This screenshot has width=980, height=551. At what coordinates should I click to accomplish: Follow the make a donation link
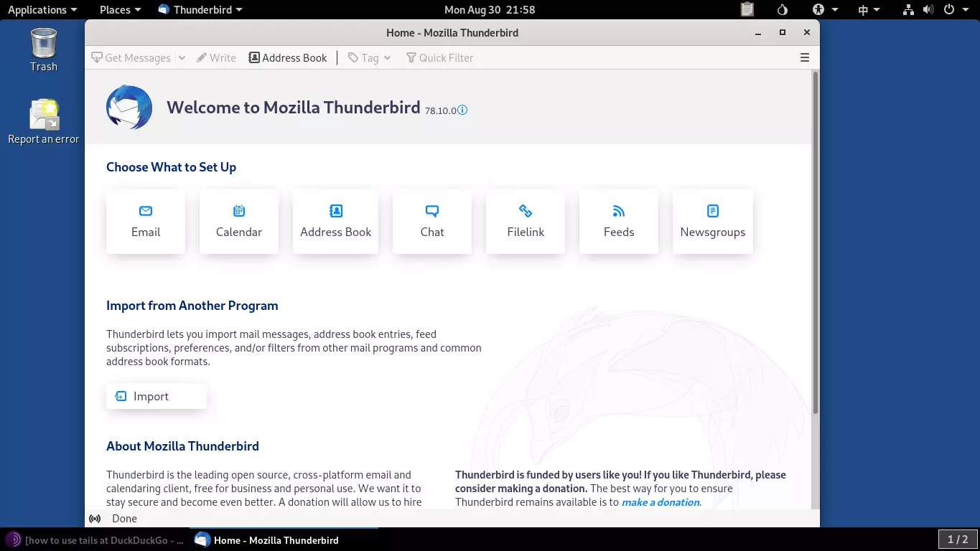pos(659,502)
